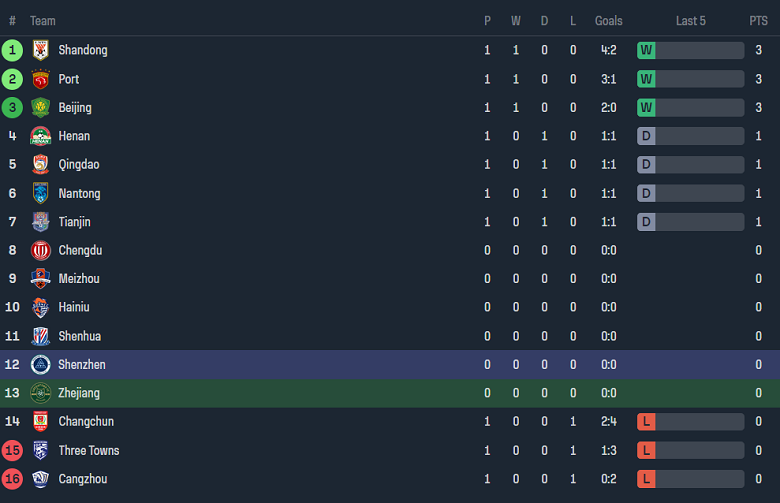Viewport: 780px width, 503px height.
Task: Click Henan's grey D form badge
Action: coord(646,136)
